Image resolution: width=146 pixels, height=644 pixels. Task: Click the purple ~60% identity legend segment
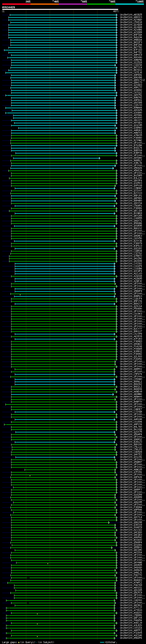(73, 4)
